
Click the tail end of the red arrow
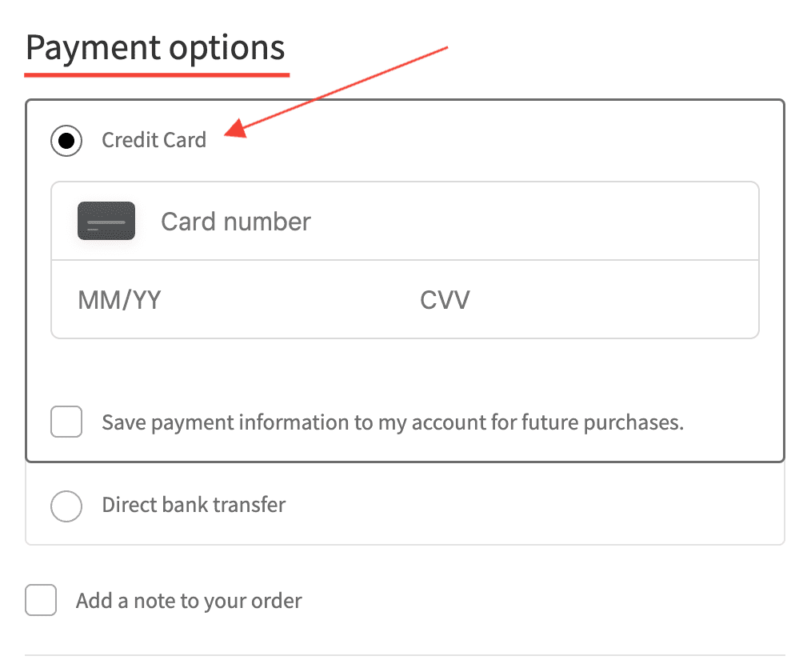pos(444,49)
